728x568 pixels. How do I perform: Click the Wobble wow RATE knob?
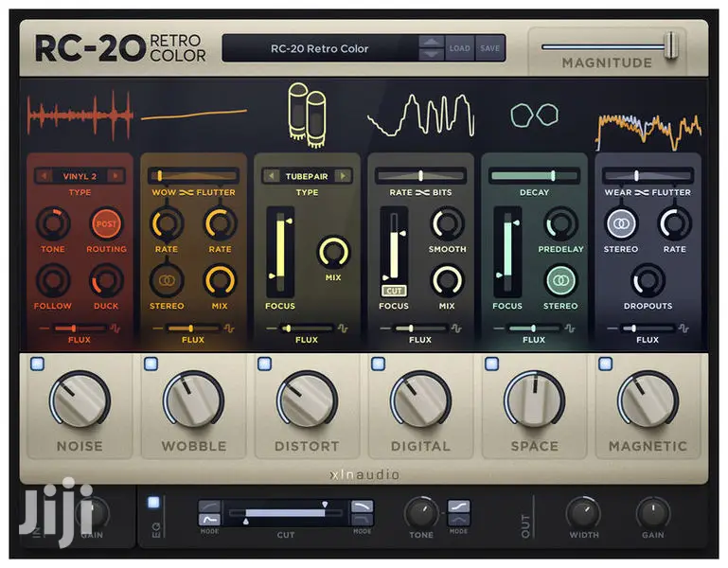(167, 223)
